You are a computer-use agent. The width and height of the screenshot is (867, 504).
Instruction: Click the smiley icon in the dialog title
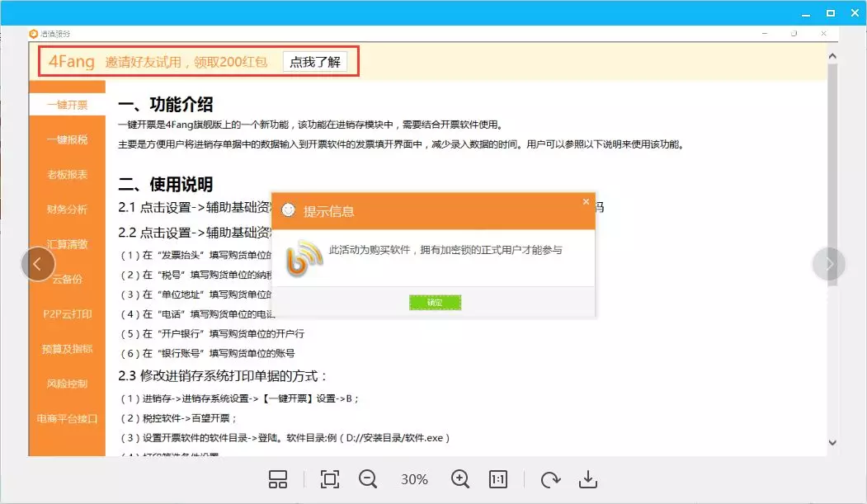[288, 210]
